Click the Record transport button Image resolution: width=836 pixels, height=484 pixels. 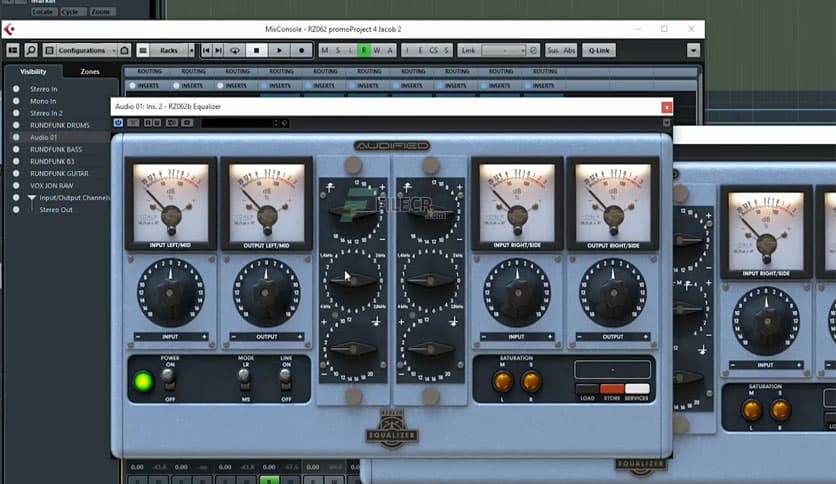[301, 50]
